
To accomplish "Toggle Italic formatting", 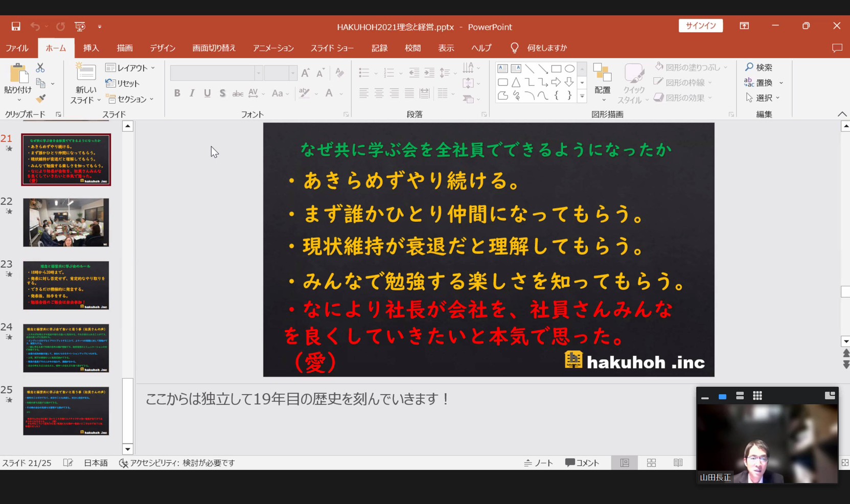I will (192, 93).
